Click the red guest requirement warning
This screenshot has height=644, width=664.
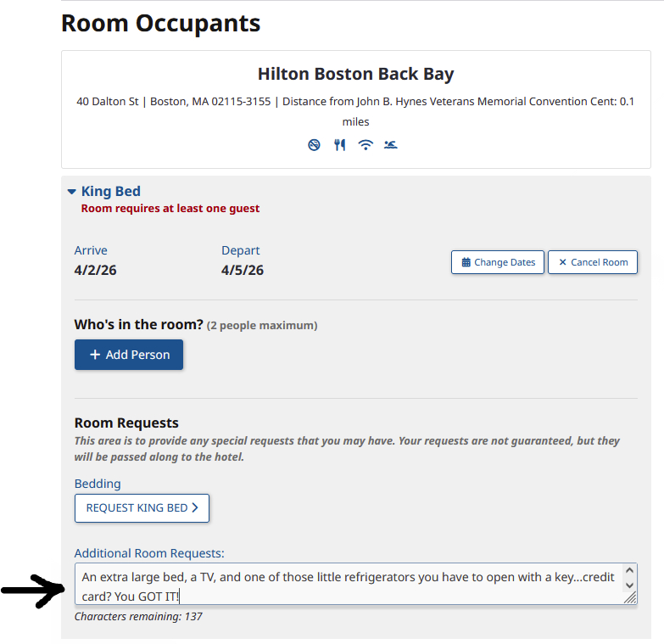(x=170, y=209)
